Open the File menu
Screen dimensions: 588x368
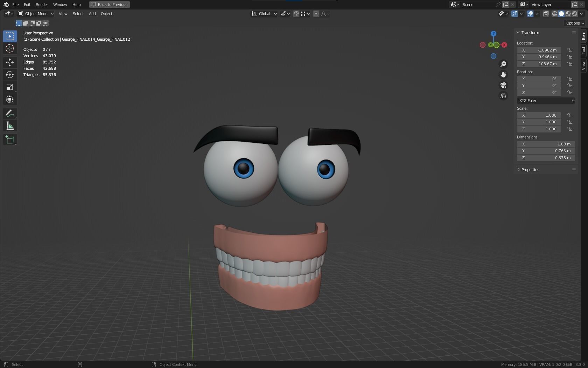point(15,5)
